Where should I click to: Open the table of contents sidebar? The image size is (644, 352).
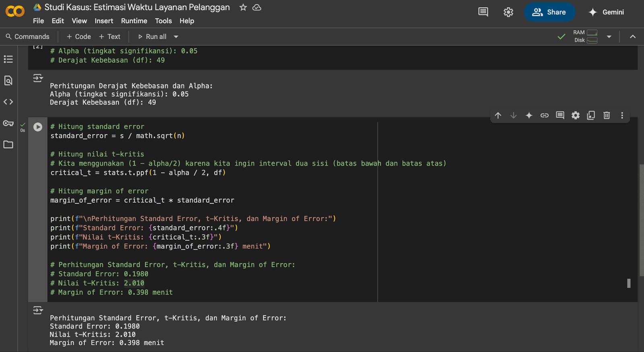(8, 60)
